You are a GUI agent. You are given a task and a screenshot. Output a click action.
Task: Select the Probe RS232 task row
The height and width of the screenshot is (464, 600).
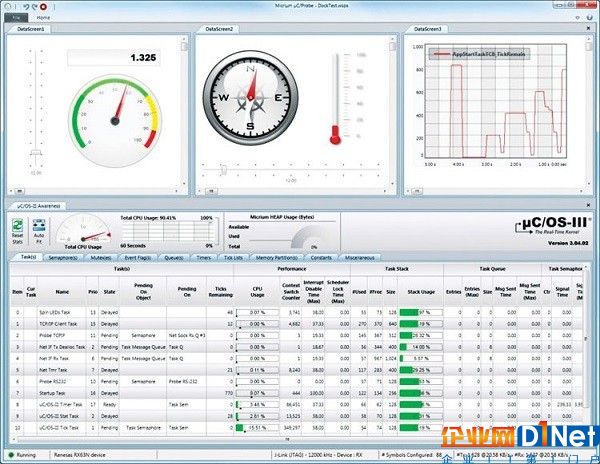click(297, 381)
